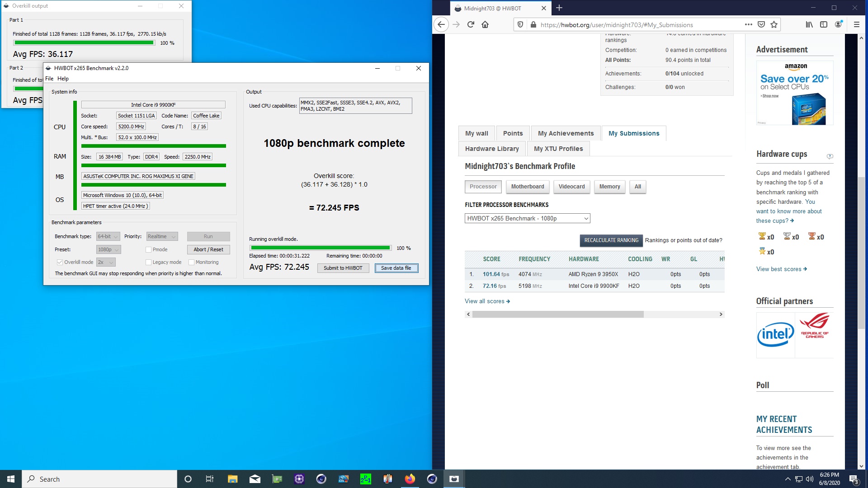Open Task View on the taskbar
The height and width of the screenshot is (488, 868).
210,479
